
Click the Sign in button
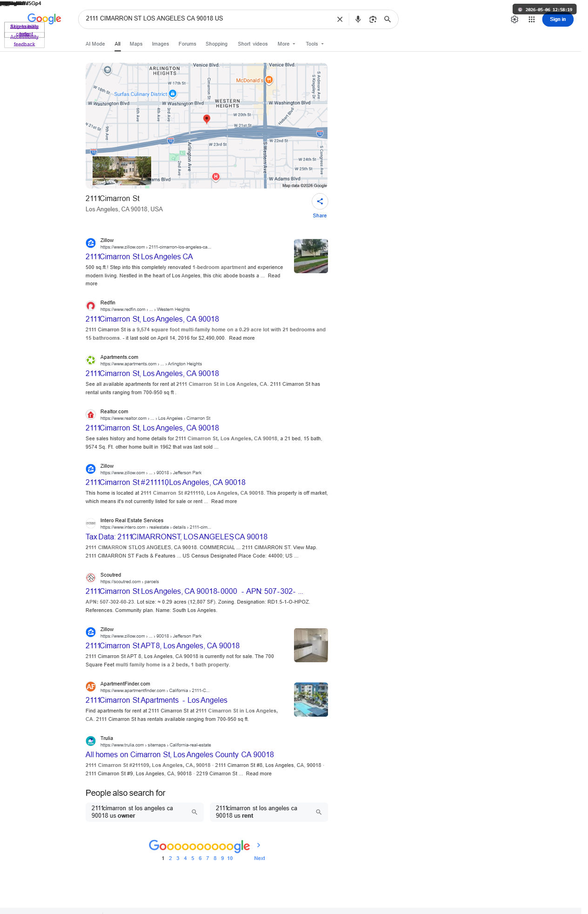pyautogui.click(x=558, y=20)
